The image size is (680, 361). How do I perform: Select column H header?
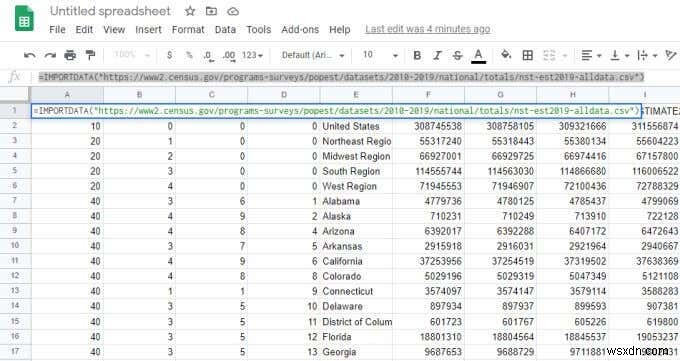point(572,95)
